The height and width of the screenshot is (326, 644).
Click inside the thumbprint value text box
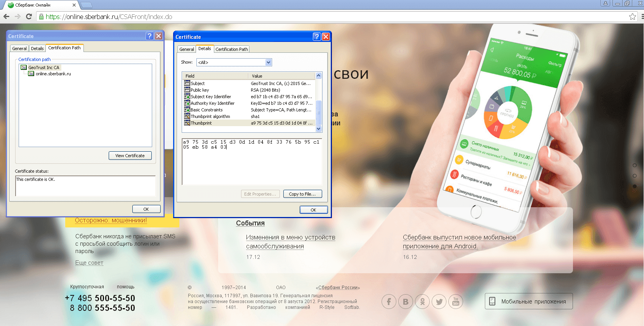click(252, 161)
